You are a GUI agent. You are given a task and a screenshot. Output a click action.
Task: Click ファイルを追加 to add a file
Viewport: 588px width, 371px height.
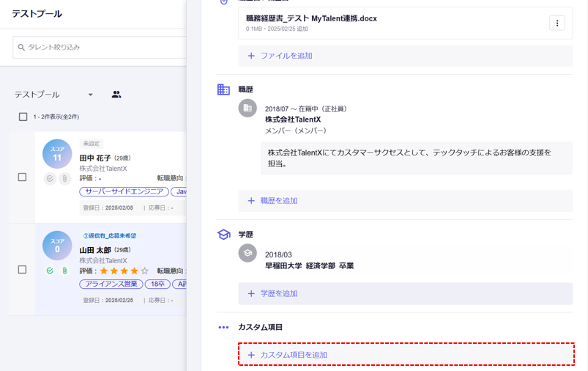pos(280,56)
